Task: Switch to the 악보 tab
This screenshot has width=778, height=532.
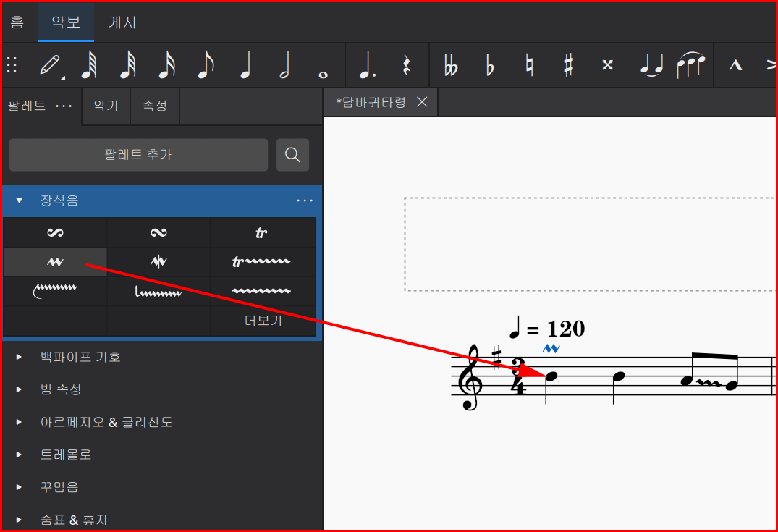Action: pyautogui.click(x=65, y=22)
